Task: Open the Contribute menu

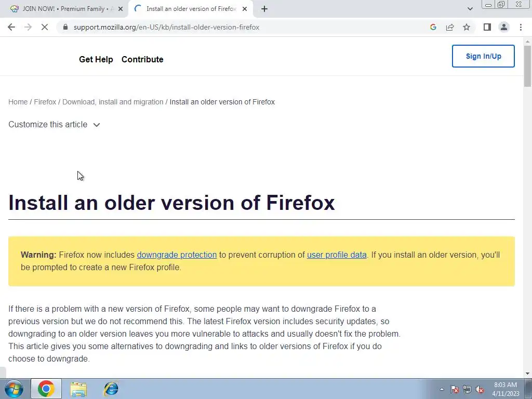Action: click(x=142, y=59)
